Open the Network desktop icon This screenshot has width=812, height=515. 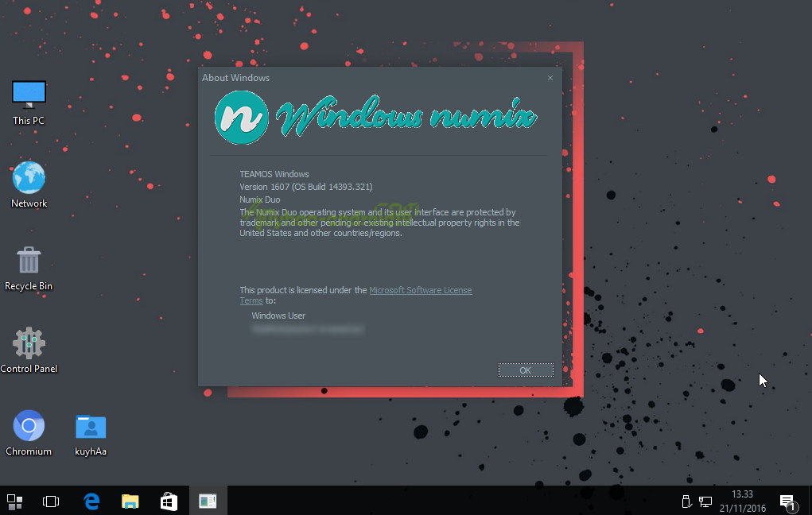[29, 184]
